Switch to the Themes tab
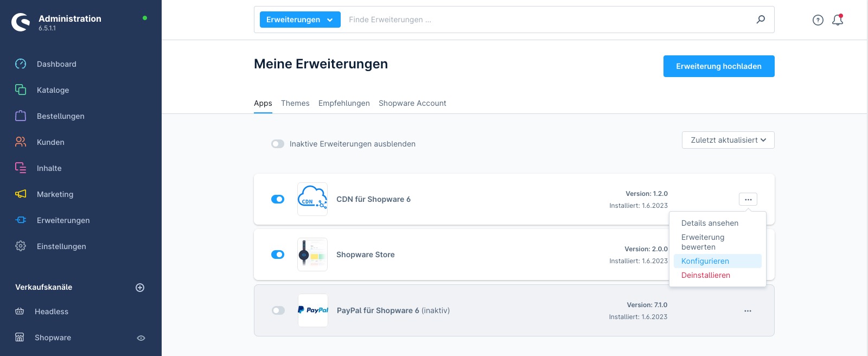The image size is (868, 356). tap(295, 103)
